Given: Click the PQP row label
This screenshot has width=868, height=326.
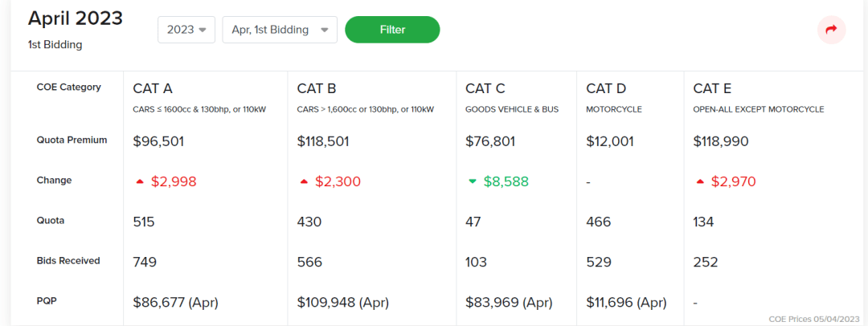Looking at the screenshot, I should coord(47,301).
